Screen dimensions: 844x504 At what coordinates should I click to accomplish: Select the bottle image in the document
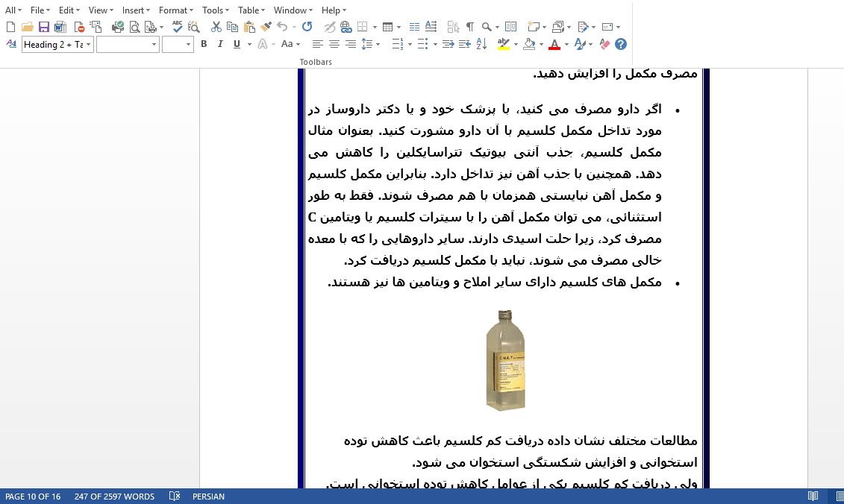point(505,360)
